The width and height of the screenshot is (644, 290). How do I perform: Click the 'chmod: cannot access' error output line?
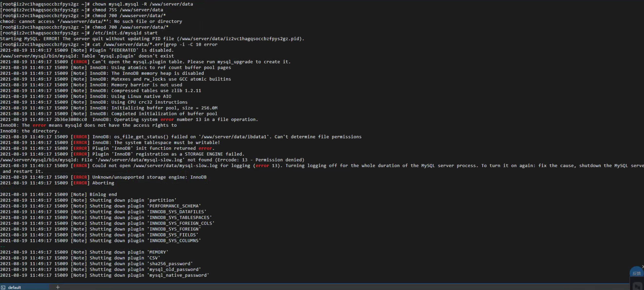tap(91, 21)
